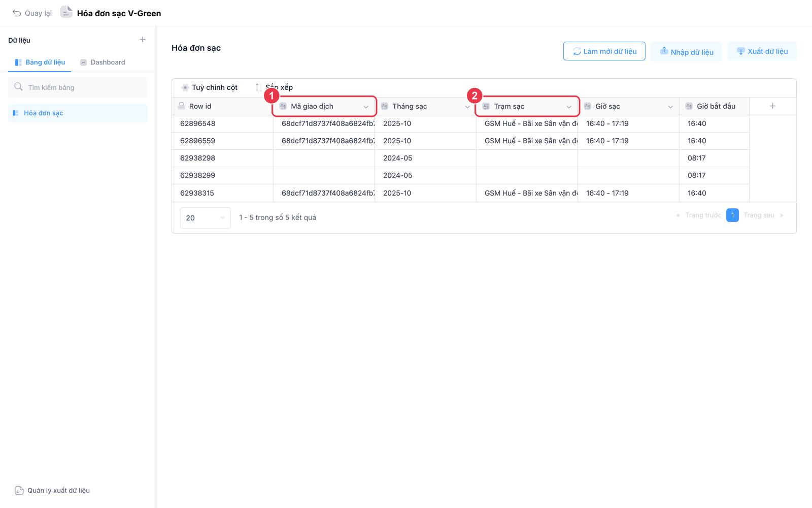Screen dimensions: 812x508
Task: Click the Xuất dữ liệu button
Action: [x=762, y=51]
